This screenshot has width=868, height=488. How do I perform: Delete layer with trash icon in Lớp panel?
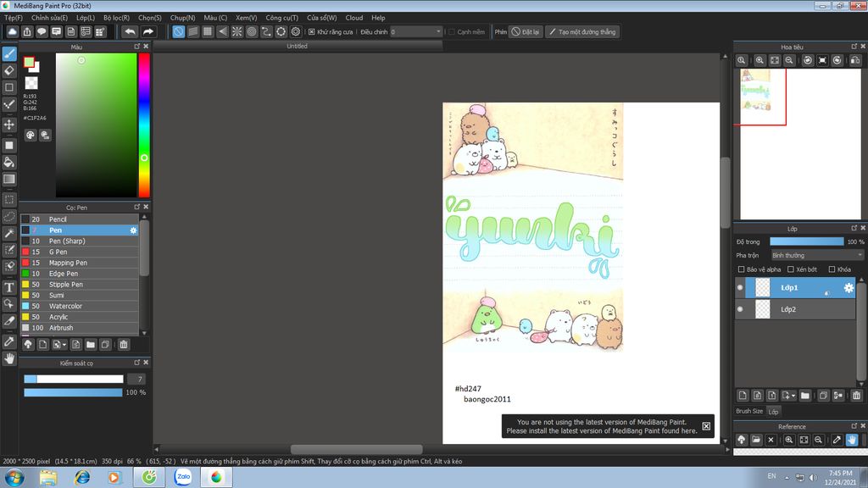(857, 395)
